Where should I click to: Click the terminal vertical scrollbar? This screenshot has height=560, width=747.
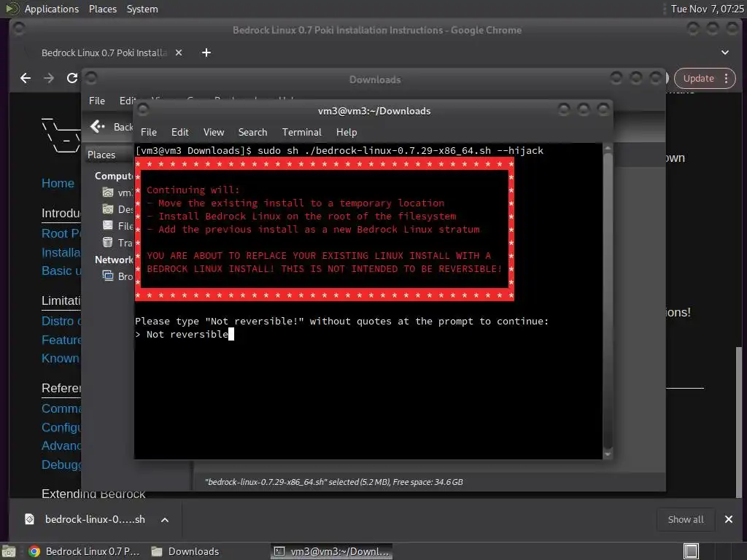click(x=608, y=300)
